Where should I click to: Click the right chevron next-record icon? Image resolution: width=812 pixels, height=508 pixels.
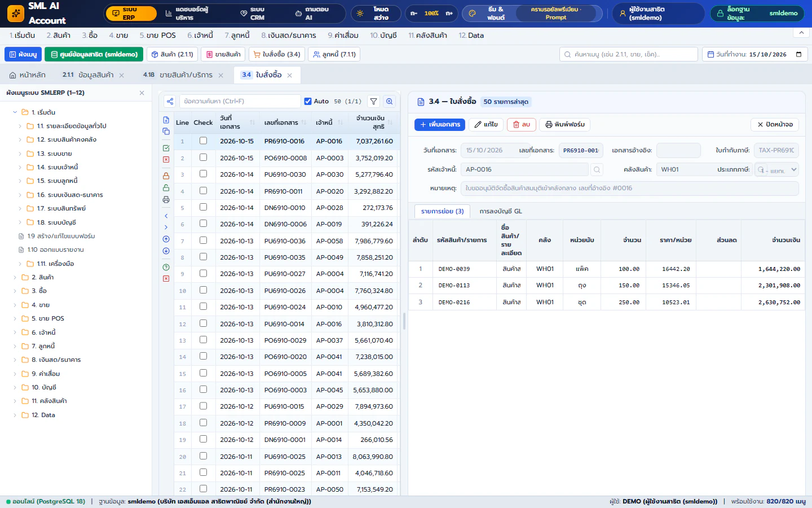click(x=166, y=227)
